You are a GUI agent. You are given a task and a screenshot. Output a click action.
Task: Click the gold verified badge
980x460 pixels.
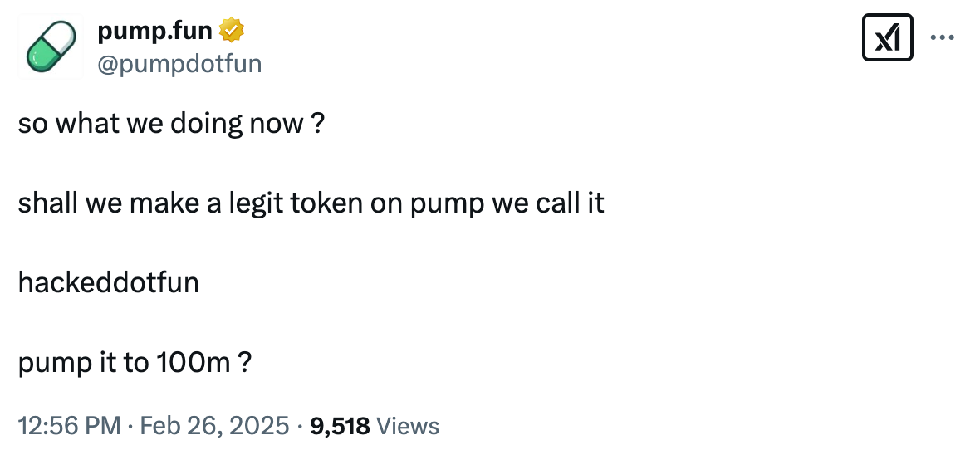point(232,32)
